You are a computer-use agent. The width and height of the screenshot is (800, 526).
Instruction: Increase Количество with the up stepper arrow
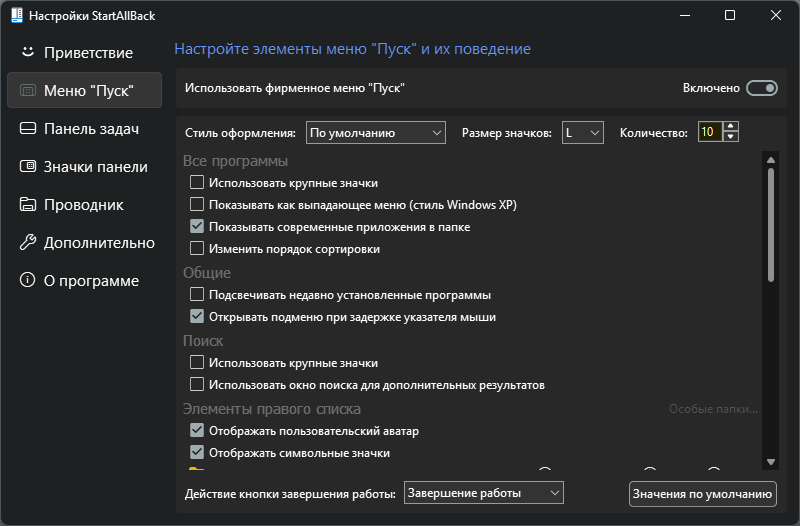point(731,127)
